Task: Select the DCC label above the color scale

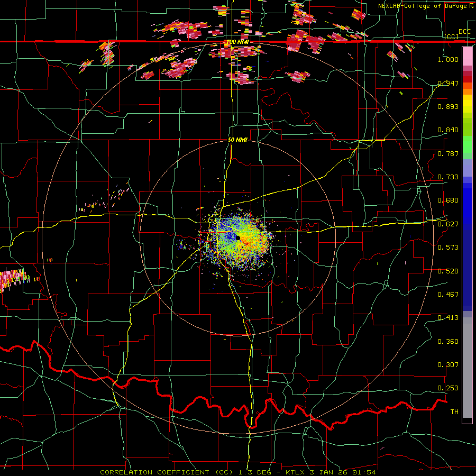Action: click(x=464, y=32)
